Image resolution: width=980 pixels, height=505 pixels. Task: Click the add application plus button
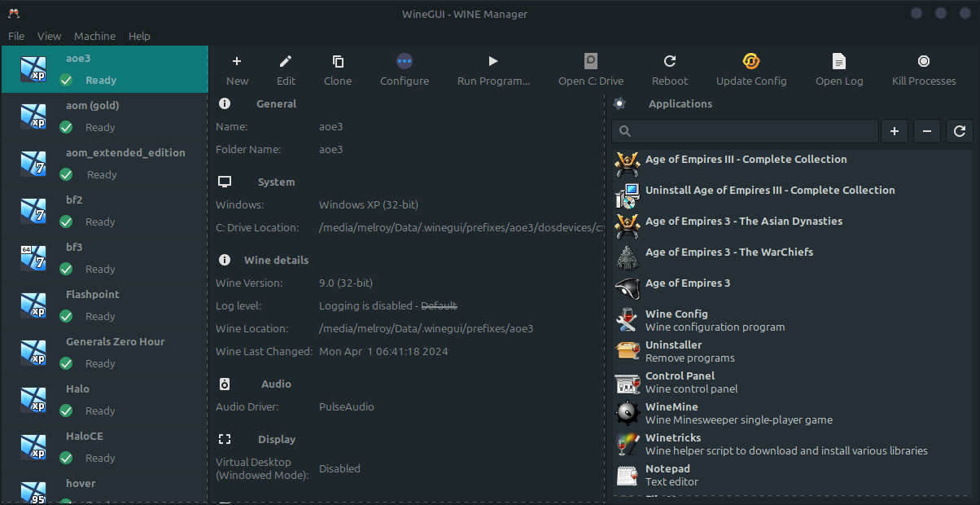point(894,131)
